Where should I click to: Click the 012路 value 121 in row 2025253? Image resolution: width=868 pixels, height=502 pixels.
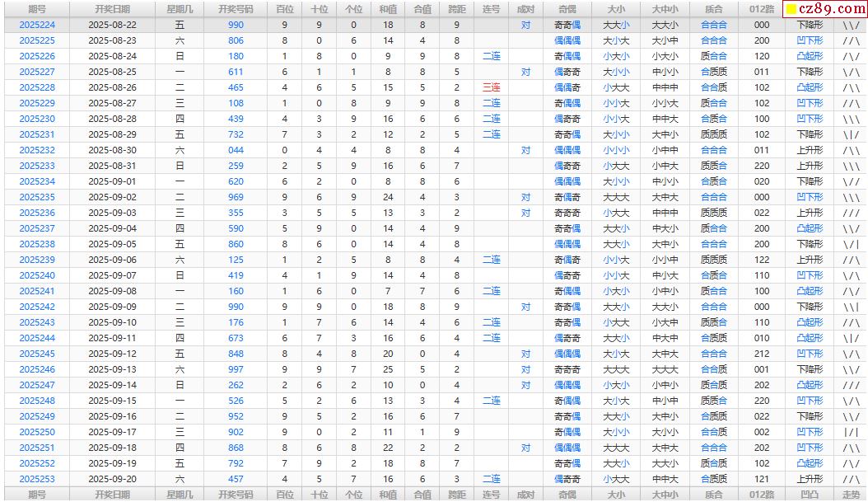(x=762, y=479)
